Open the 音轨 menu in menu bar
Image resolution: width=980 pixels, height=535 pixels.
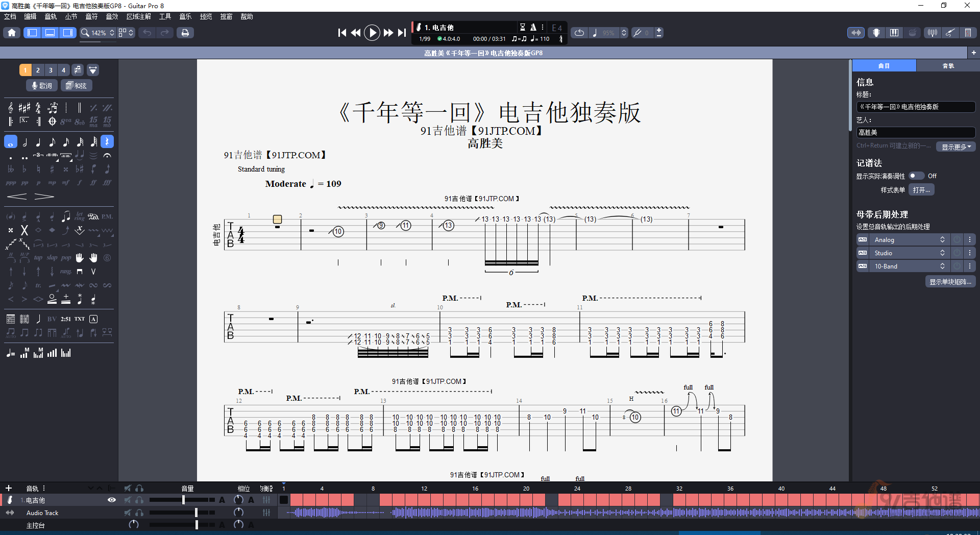(x=51, y=16)
